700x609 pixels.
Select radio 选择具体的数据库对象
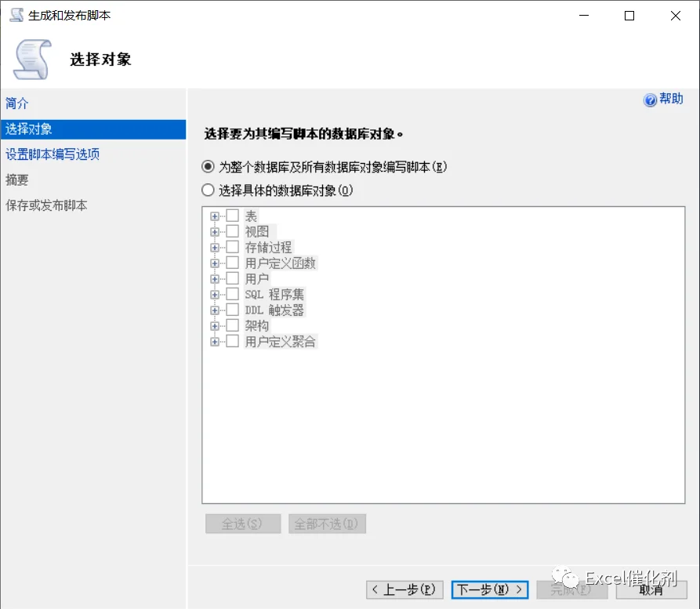(x=208, y=190)
